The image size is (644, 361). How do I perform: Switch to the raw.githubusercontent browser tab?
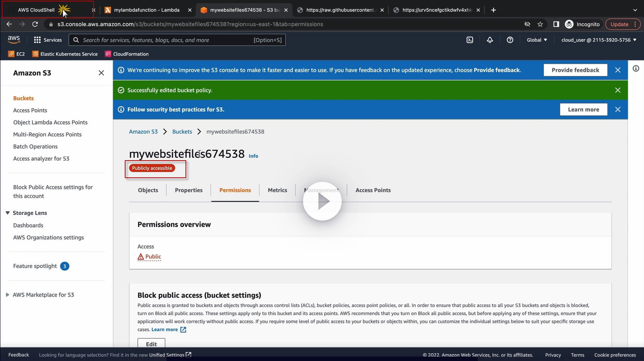click(x=340, y=10)
